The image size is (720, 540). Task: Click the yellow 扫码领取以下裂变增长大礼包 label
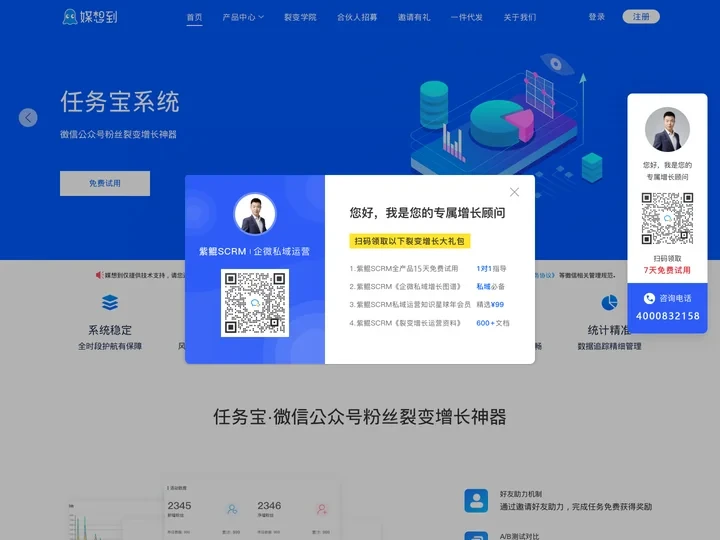(x=410, y=241)
